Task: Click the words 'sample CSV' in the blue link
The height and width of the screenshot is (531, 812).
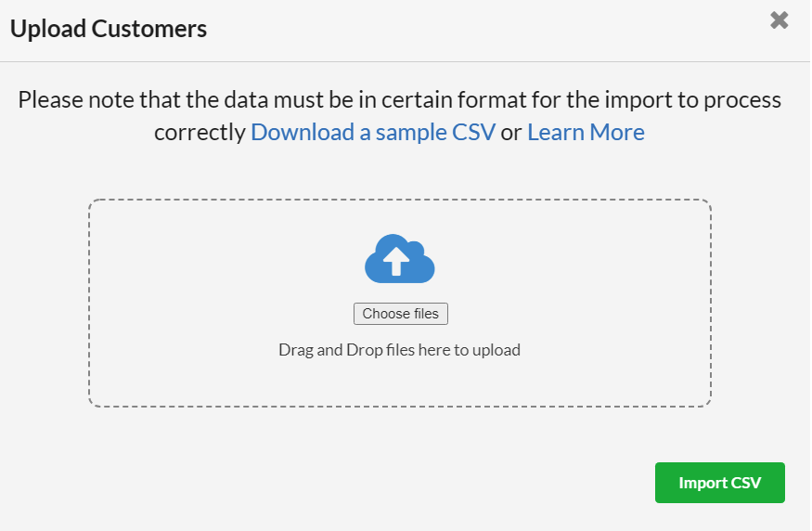Action: pos(435,133)
